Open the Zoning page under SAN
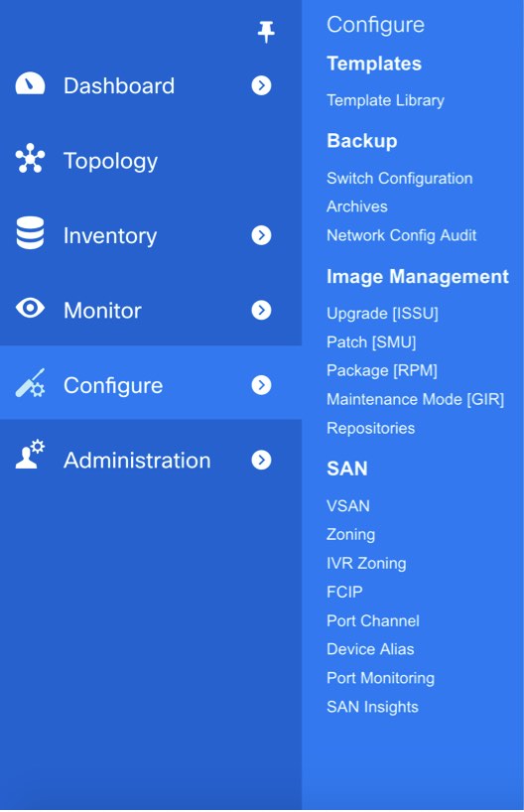 350,534
